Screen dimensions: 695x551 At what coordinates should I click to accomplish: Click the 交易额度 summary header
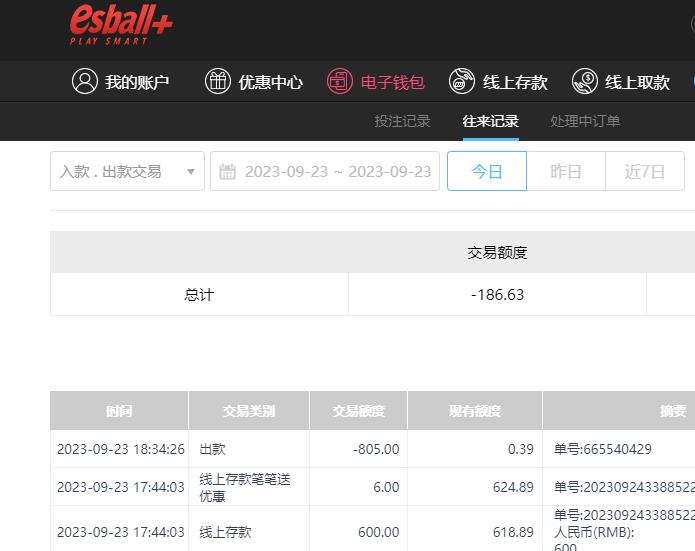[x=497, y=253]
